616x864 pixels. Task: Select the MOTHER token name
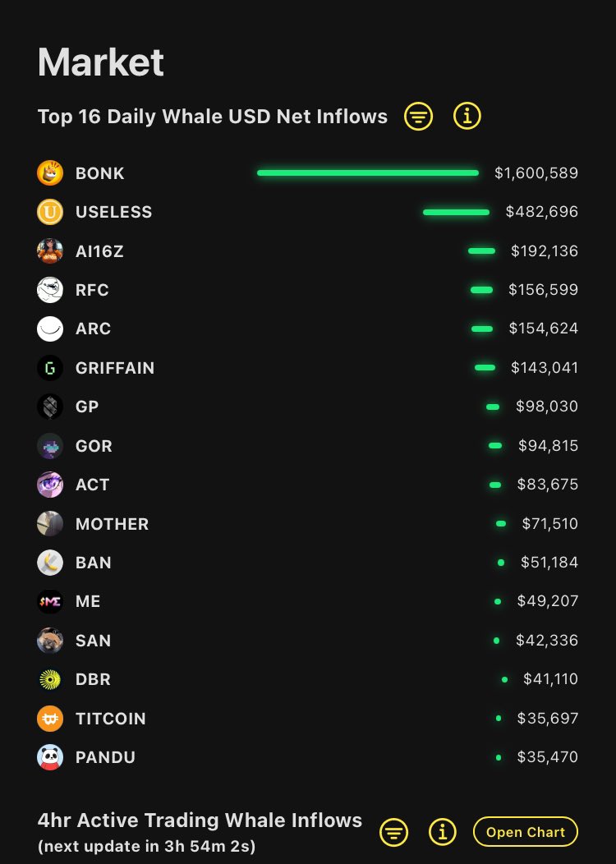[112, 524]
